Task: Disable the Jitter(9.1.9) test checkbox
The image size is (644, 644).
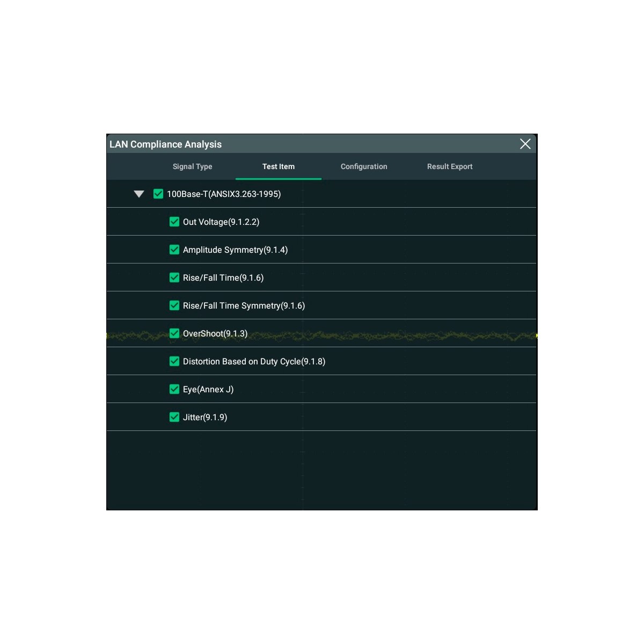Action: 174,417
